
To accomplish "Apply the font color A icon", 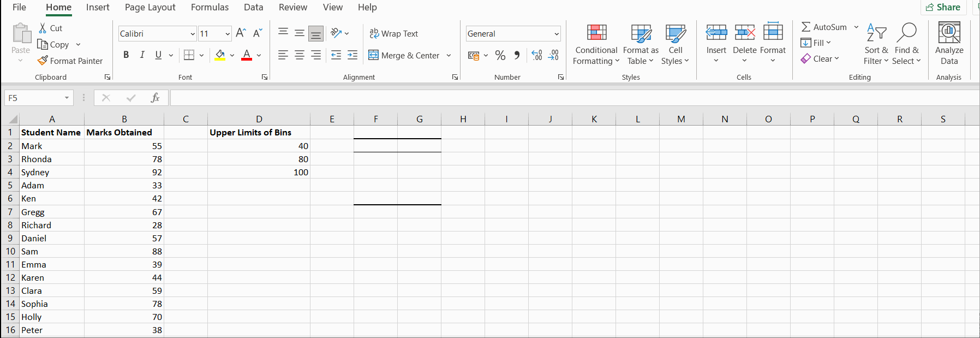I will (x=247, y=55).
